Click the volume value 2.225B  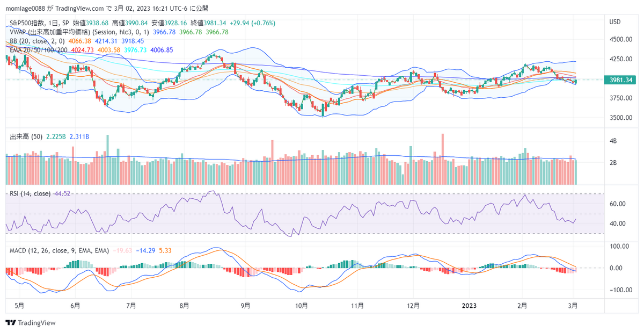[56, 137]
